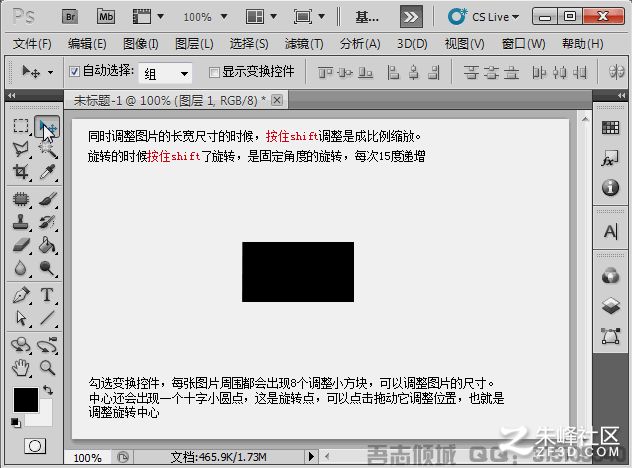632x468 pixels.
Task: Open the Paths panel
Action: 610,336
